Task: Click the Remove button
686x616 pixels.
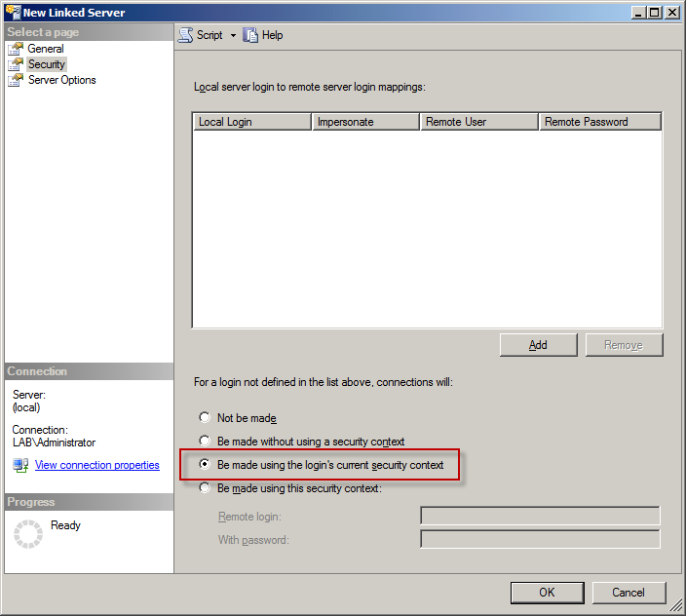Action: (625, 345)
